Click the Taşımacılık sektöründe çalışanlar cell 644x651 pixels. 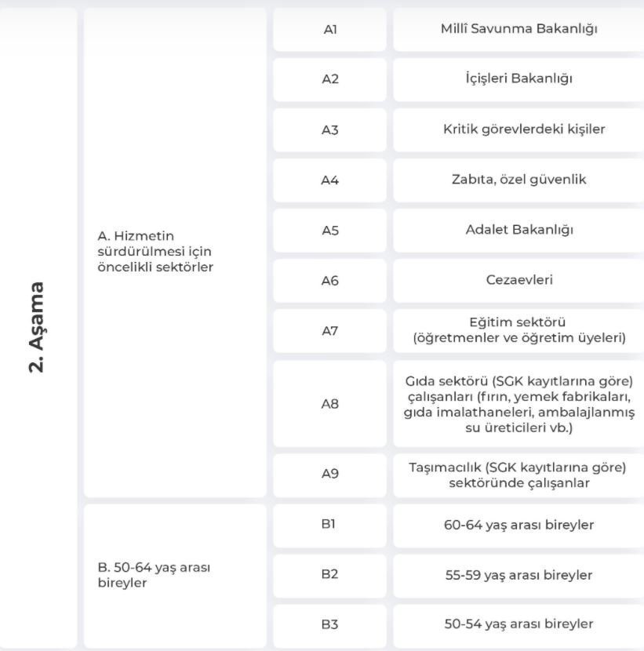(518, 475)
